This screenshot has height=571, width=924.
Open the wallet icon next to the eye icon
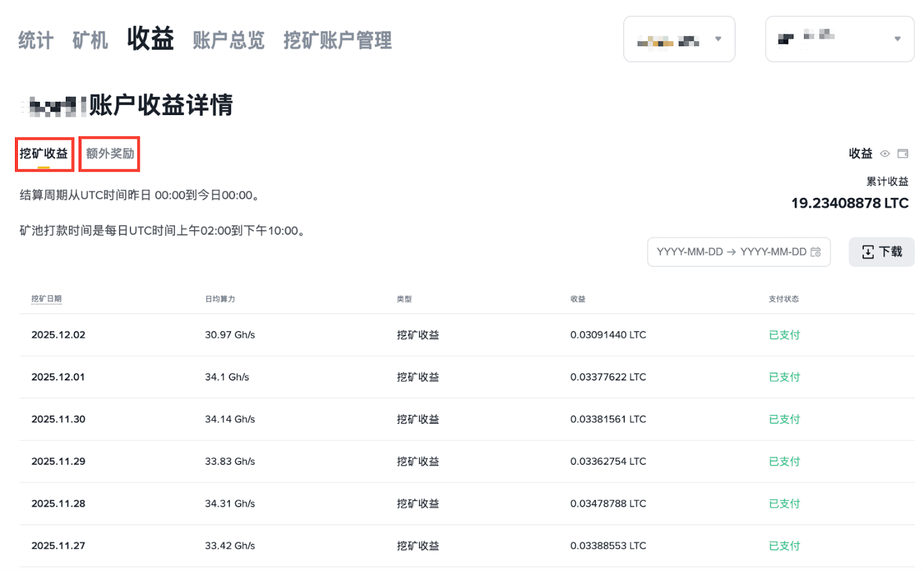click(x=904, y=154)
